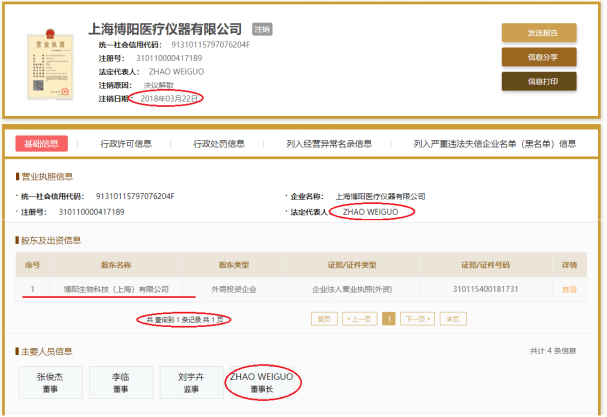Click the 股东名称 column header
The image size is (607, 417).
(x=116, y=265)
